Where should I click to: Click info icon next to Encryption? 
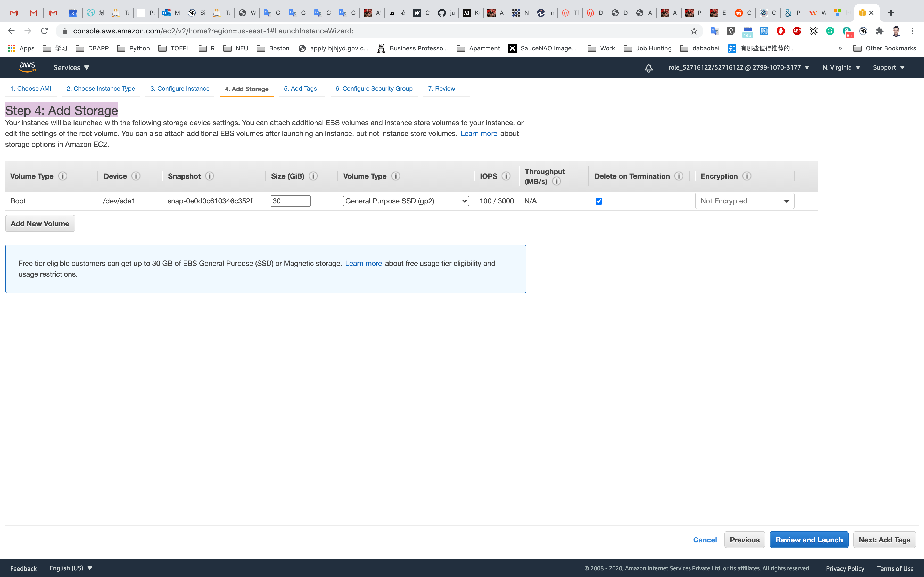747,176
